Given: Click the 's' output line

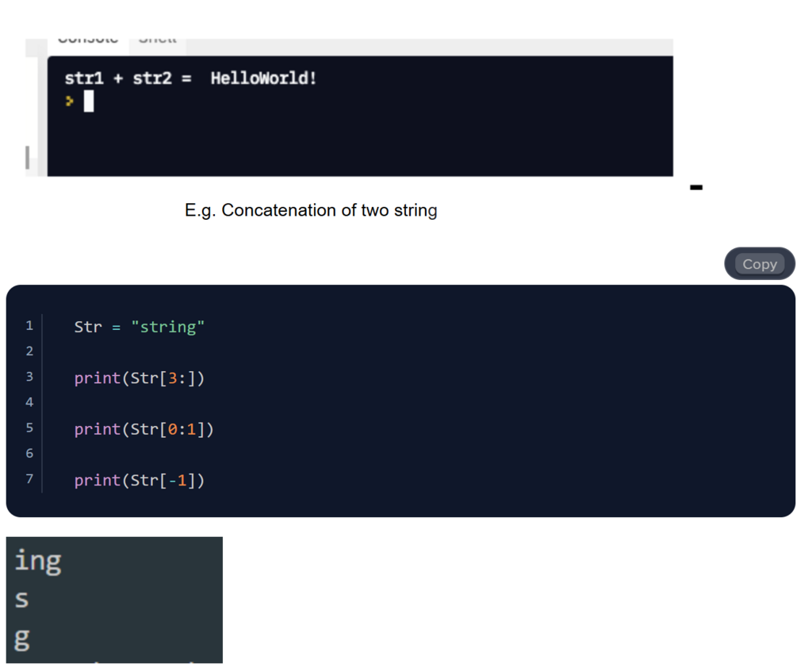Looking at the screenshot, I should coord(21,599).
